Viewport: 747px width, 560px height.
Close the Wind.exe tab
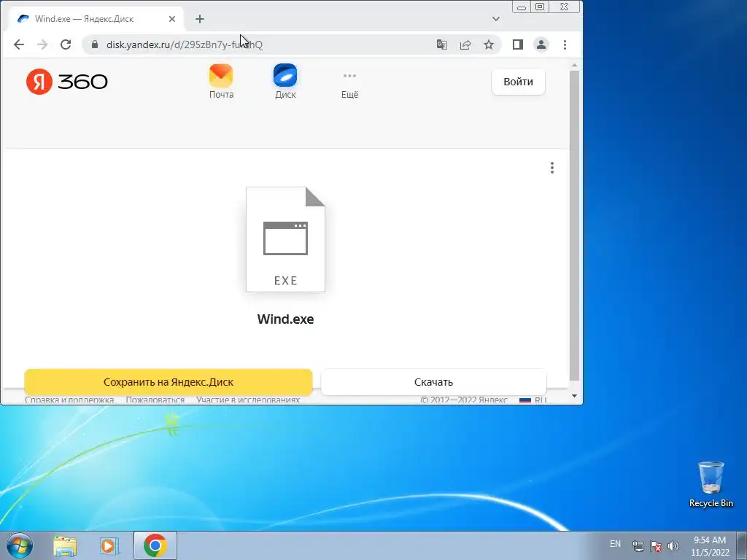pos(172,19)
